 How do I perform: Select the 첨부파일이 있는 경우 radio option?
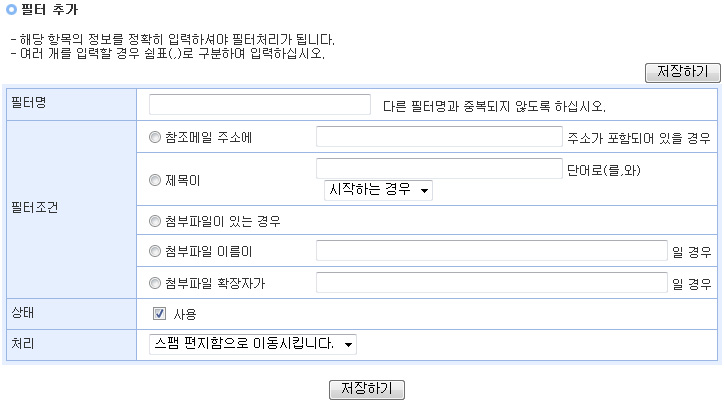[154, 221]
